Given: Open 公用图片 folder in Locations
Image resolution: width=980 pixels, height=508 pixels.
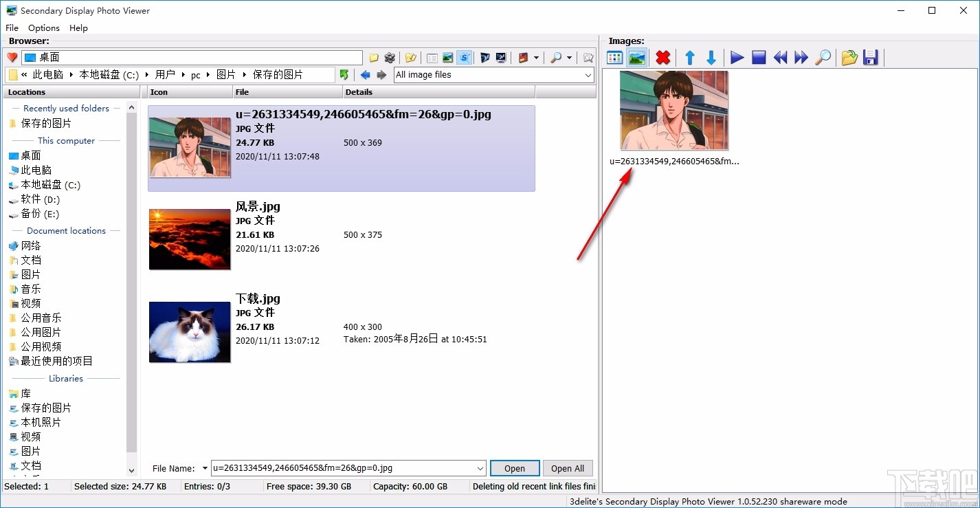Looking at the screenshot, I should point(41,332).
